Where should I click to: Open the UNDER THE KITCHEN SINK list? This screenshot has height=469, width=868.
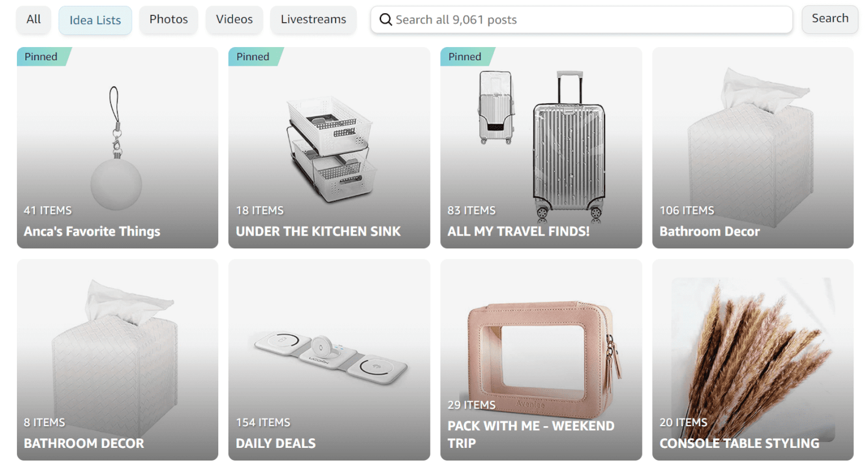click(329, 148)
